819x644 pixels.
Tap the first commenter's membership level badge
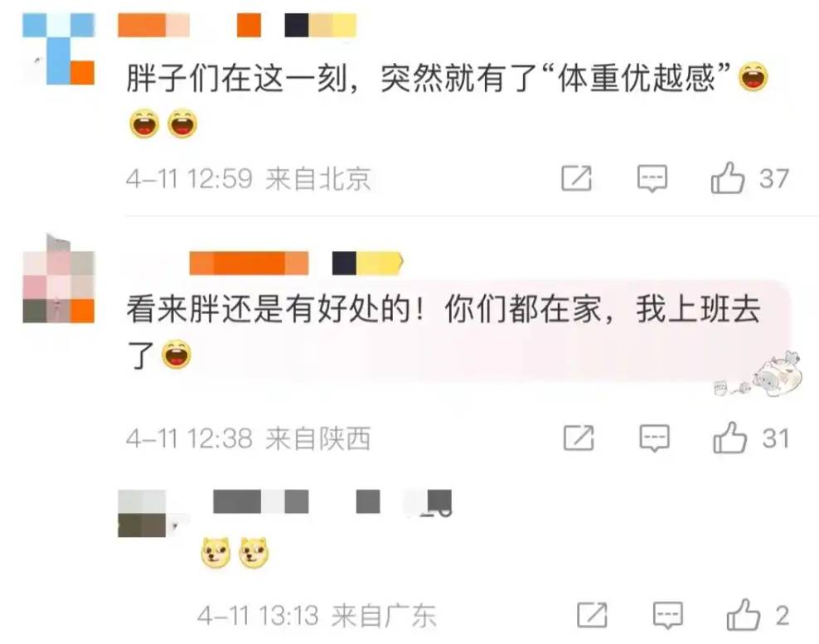[x=320, y=26]
